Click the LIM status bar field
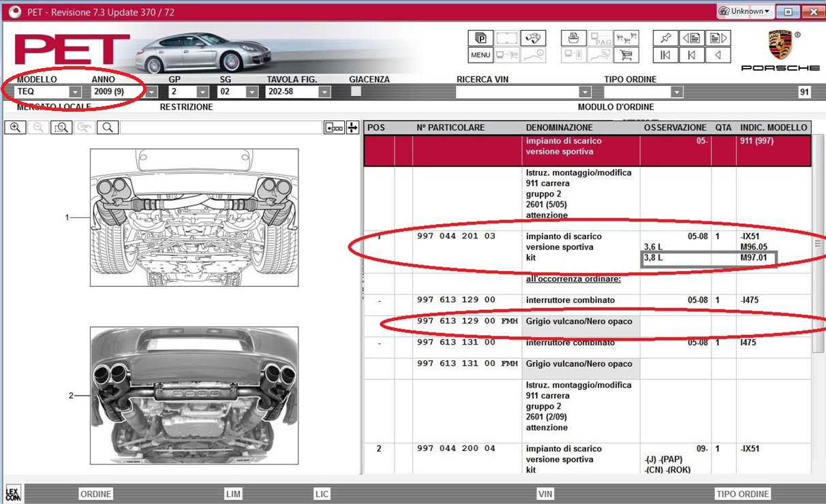The width and height of the screenshot is (826, 504). [233, 494]
